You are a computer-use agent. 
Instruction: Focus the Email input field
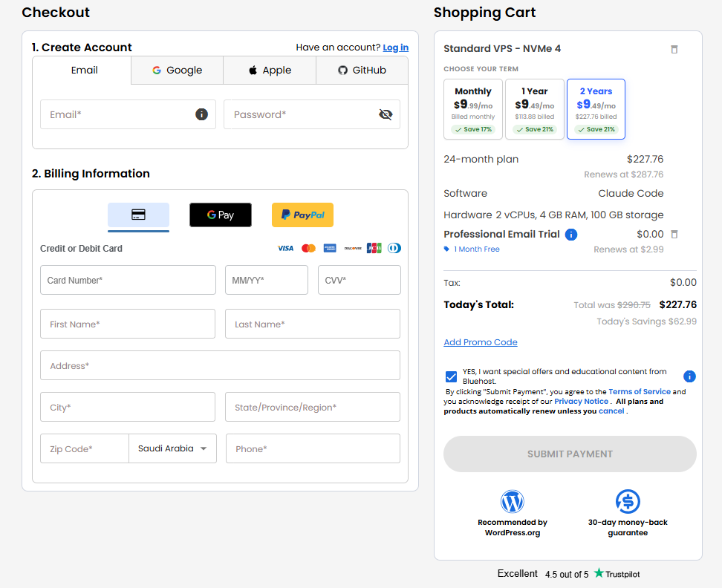pos(128,114)
